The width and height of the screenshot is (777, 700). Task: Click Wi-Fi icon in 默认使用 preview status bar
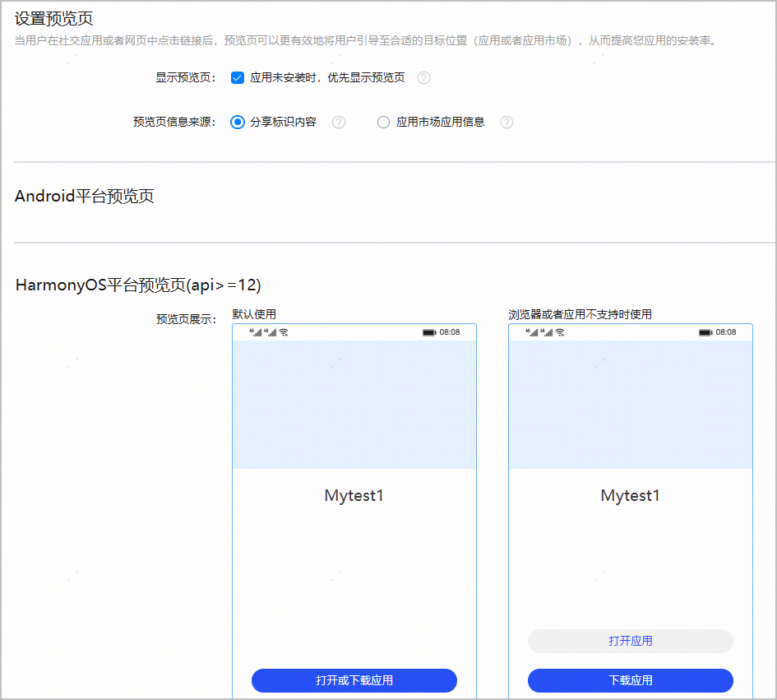[x=284, y=332]
